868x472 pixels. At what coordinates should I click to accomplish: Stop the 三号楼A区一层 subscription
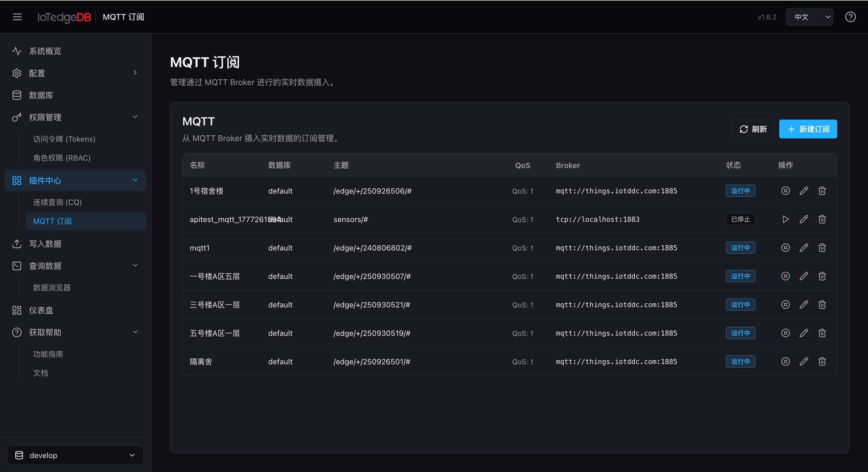click(x=785, y=305)
